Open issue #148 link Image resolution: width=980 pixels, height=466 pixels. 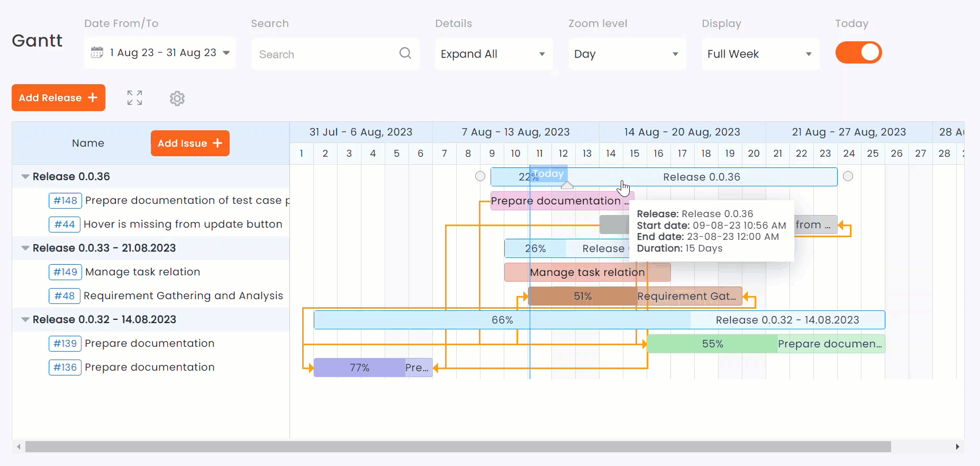pos(65,201)
